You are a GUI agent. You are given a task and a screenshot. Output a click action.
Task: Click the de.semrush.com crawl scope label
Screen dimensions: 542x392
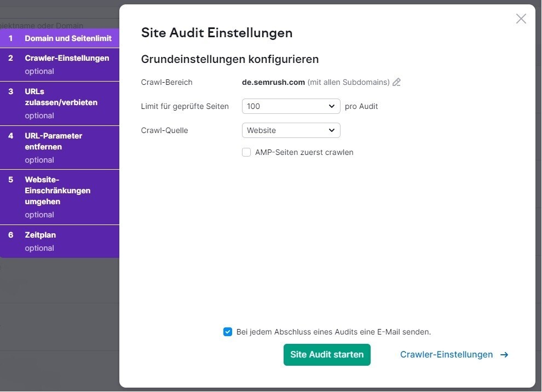tap(273, 82)
